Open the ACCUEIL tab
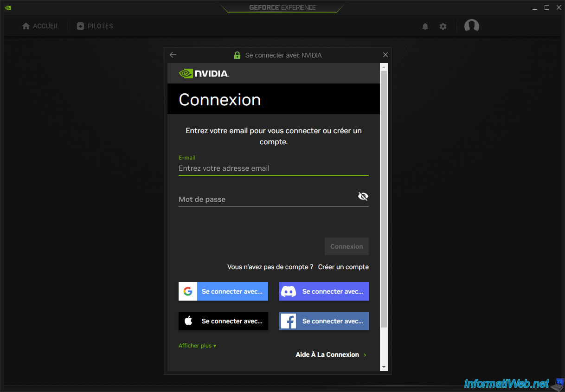The width and height of the screenshot is (565, 392). click(x=41, y=26)
